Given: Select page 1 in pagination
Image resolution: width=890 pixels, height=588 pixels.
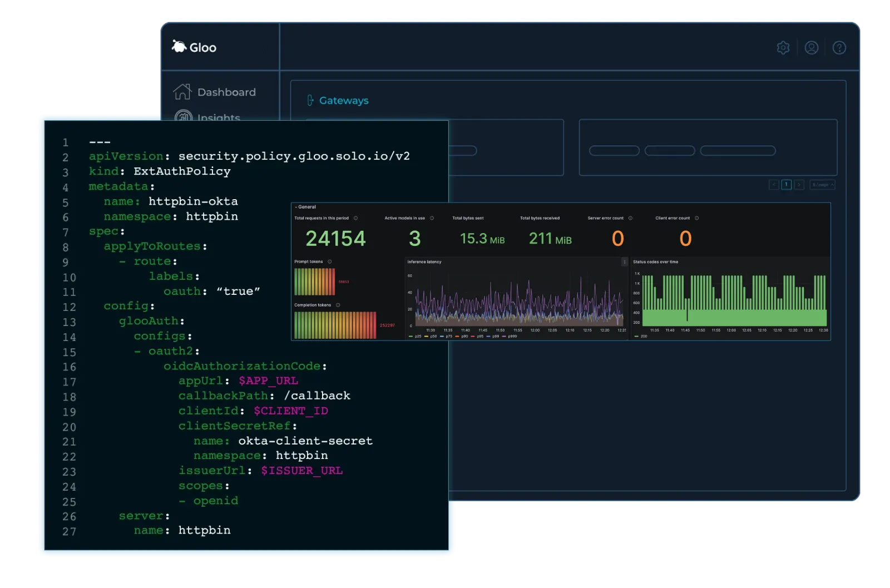Looking at the screenshot, I should click(787, 185).
